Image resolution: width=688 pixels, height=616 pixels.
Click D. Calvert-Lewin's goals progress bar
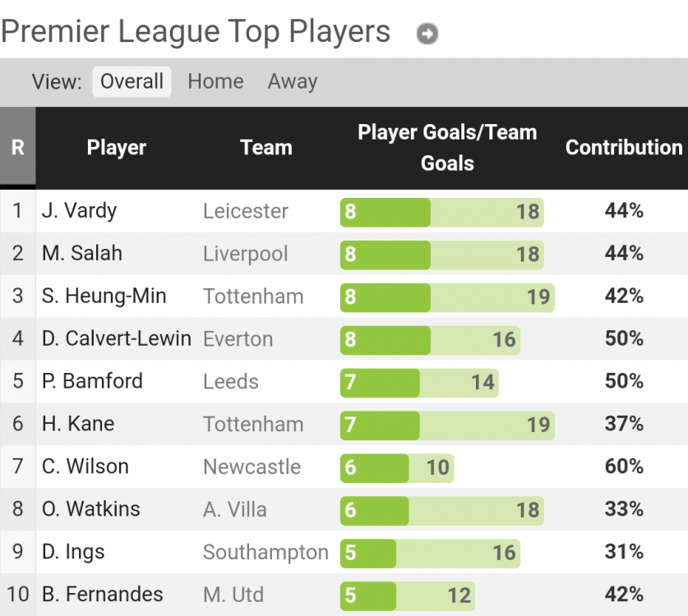[x=430, y=339]
